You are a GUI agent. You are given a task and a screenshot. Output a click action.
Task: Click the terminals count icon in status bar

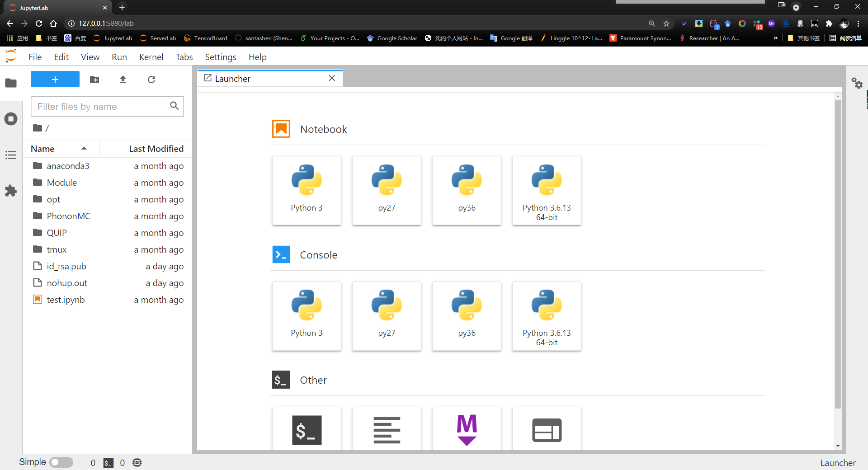point(108,463)
